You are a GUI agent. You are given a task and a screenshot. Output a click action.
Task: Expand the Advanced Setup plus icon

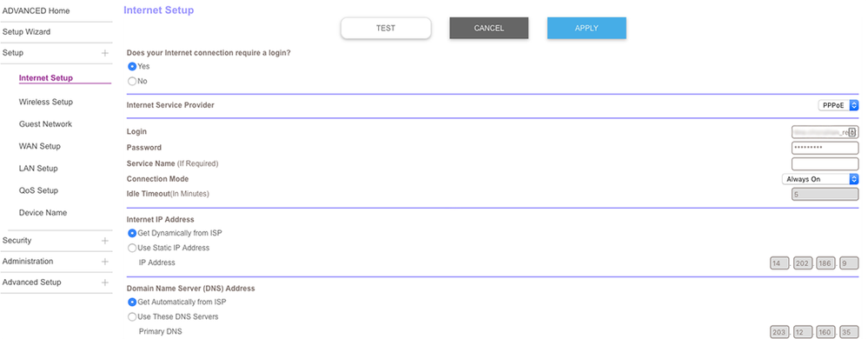[x=104, y=282]
